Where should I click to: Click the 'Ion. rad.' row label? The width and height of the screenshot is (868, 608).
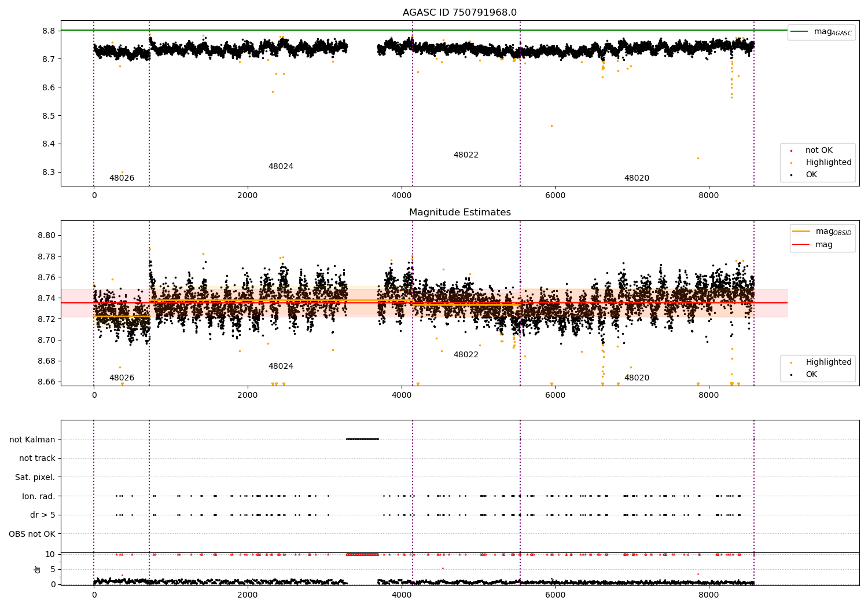[x=39, y=496]
